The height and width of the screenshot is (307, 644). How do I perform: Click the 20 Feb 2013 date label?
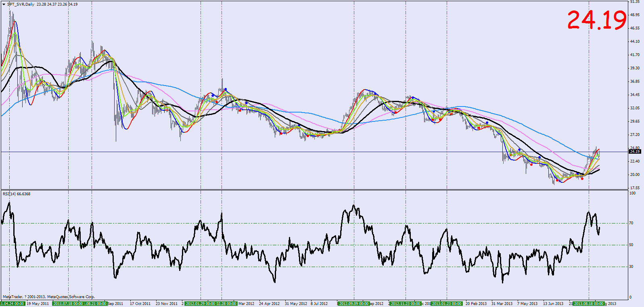click(x=476, y=304)
